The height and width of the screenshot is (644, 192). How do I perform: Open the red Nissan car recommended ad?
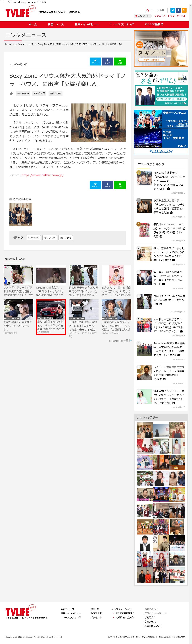[51, 317]
